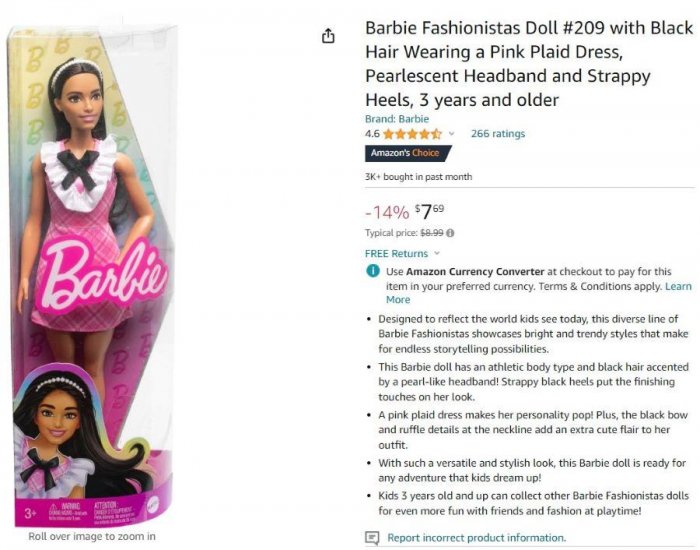Viewport: 700px width, 550px height.
Task: Click Report incorrect product information link
Action: click(476, 538)
